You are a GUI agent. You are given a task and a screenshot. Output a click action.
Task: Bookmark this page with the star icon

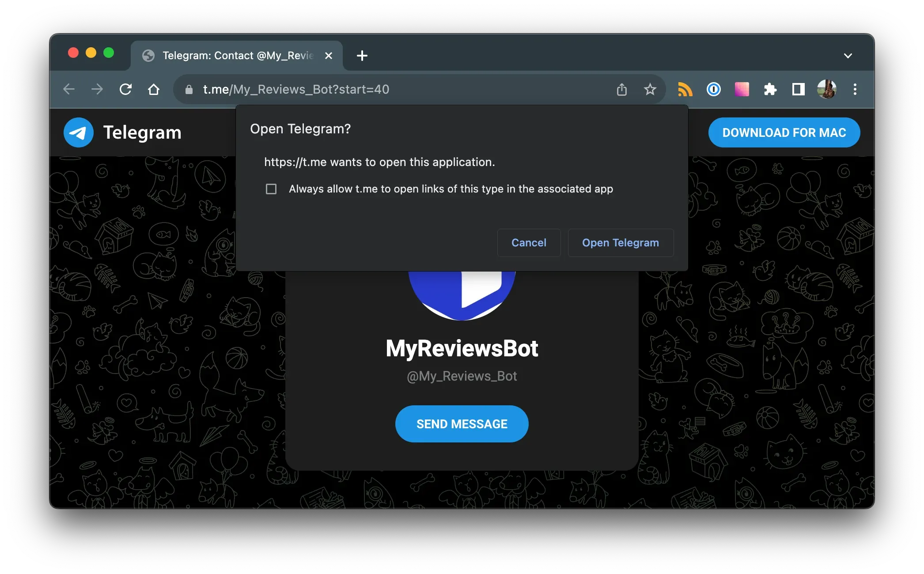point(650,90)
